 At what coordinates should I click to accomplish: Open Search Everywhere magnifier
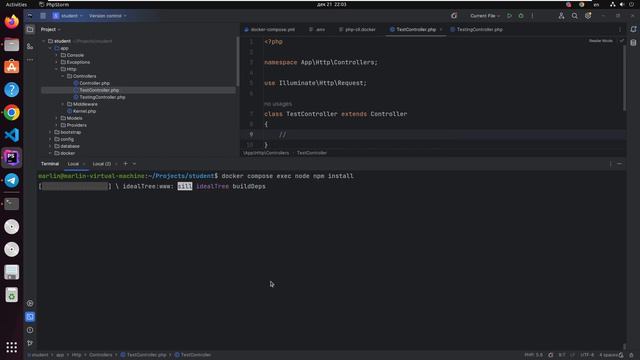[x=574, y=16]
